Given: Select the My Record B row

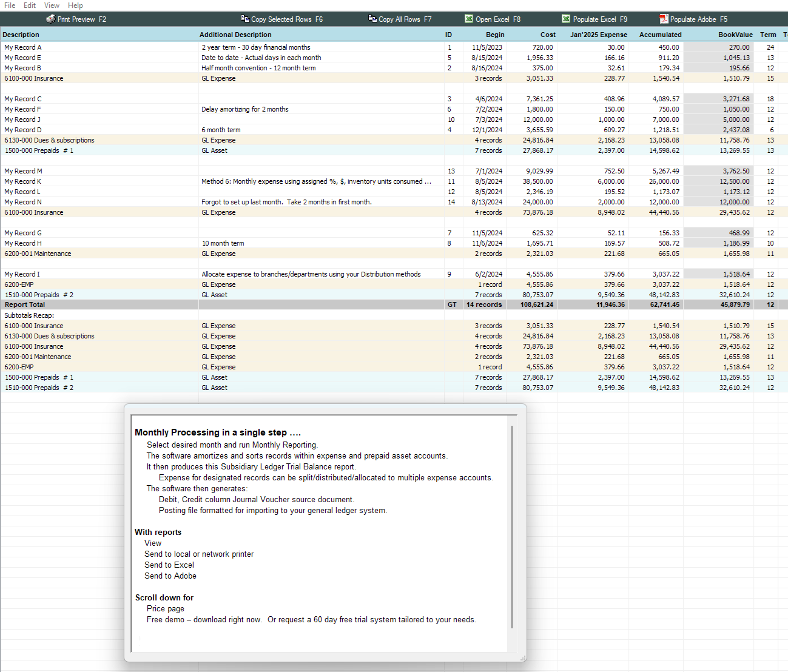Looking at the screenshot, I should tap(394, 68).
